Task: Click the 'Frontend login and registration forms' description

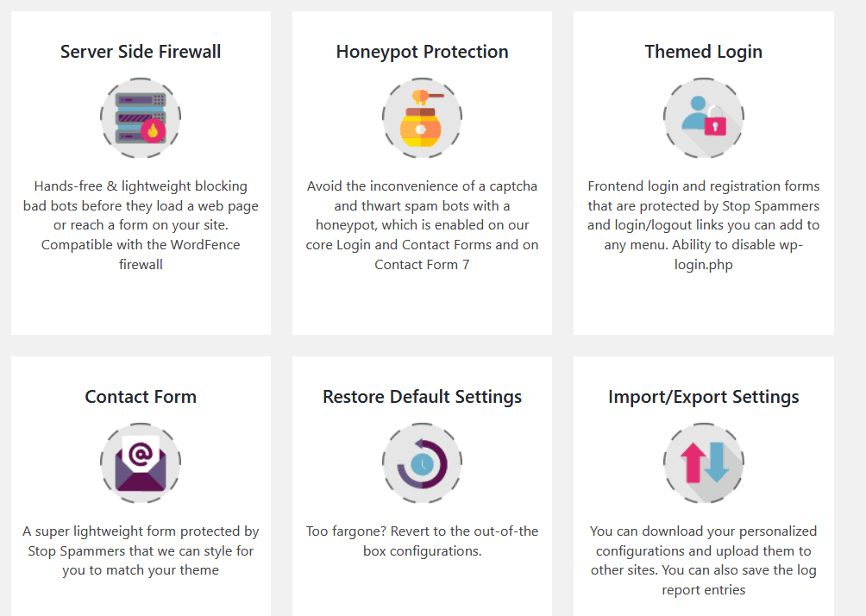Action: tap(703, 186)
